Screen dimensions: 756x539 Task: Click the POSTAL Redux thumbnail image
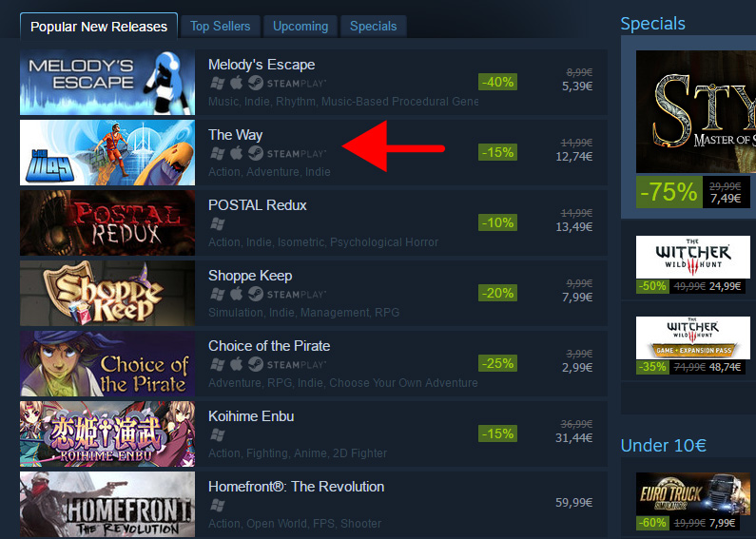(107, 222)
